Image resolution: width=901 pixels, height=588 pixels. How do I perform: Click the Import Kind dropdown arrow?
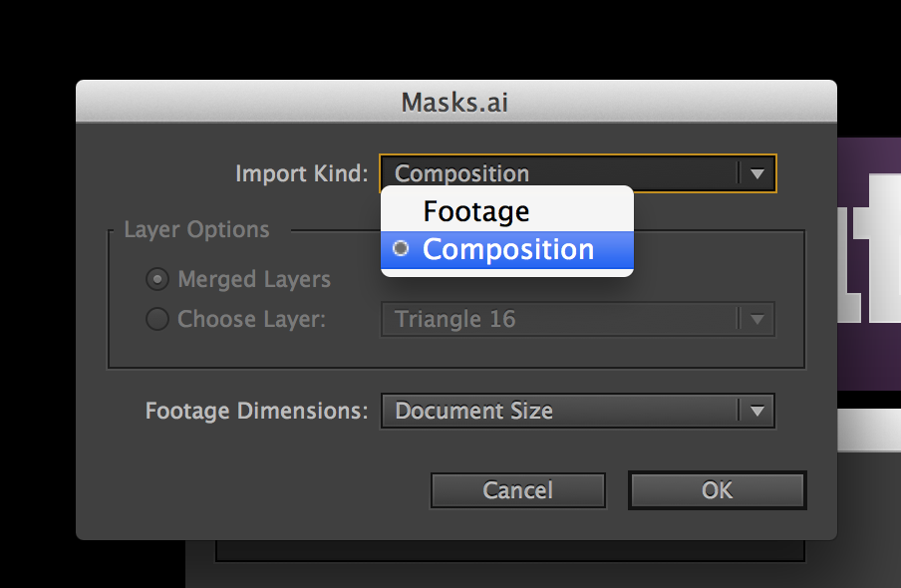pos(757,173)
